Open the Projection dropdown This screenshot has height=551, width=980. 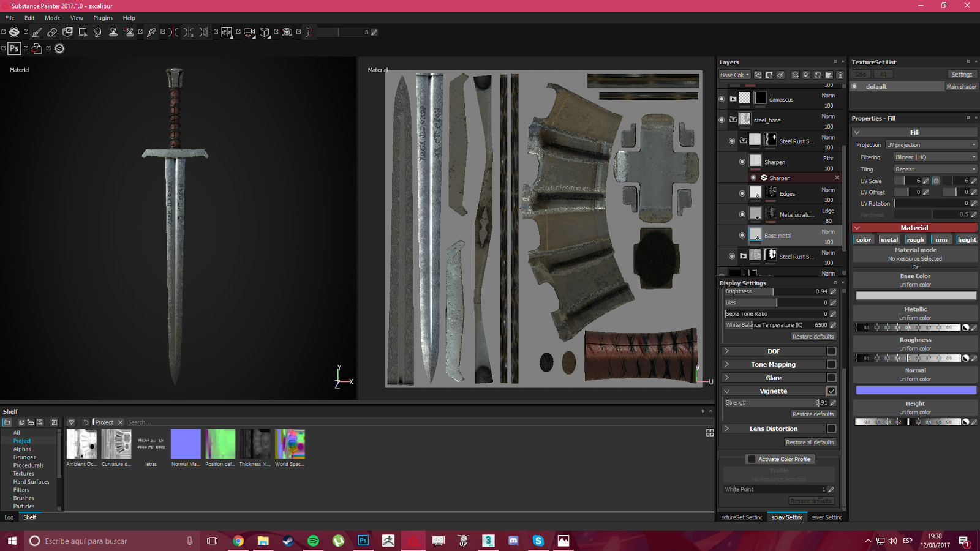point(931,145)
